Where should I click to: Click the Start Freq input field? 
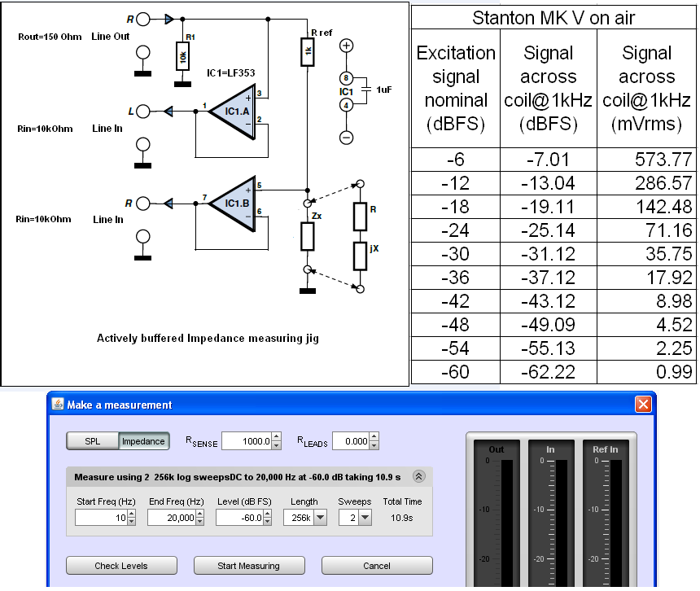(102, 518)
